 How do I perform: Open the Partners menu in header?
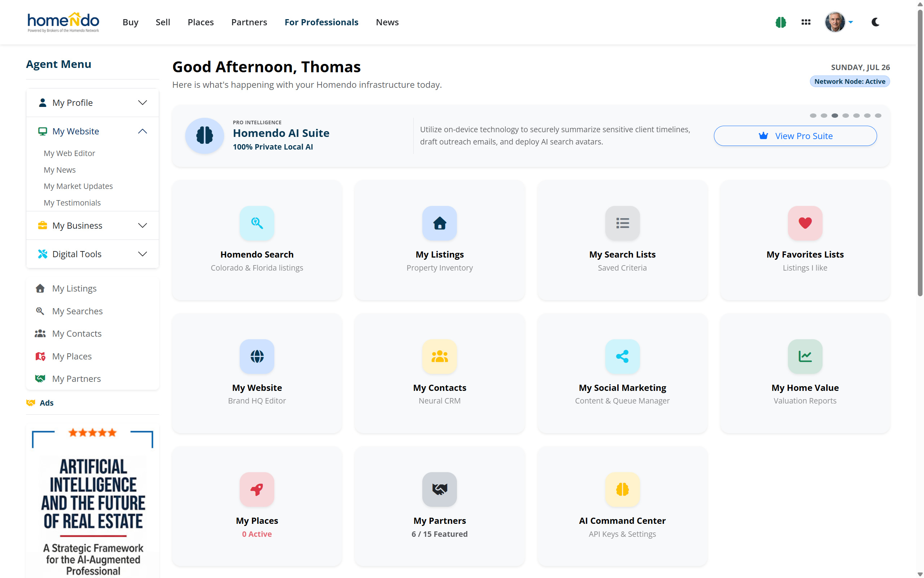249,22
